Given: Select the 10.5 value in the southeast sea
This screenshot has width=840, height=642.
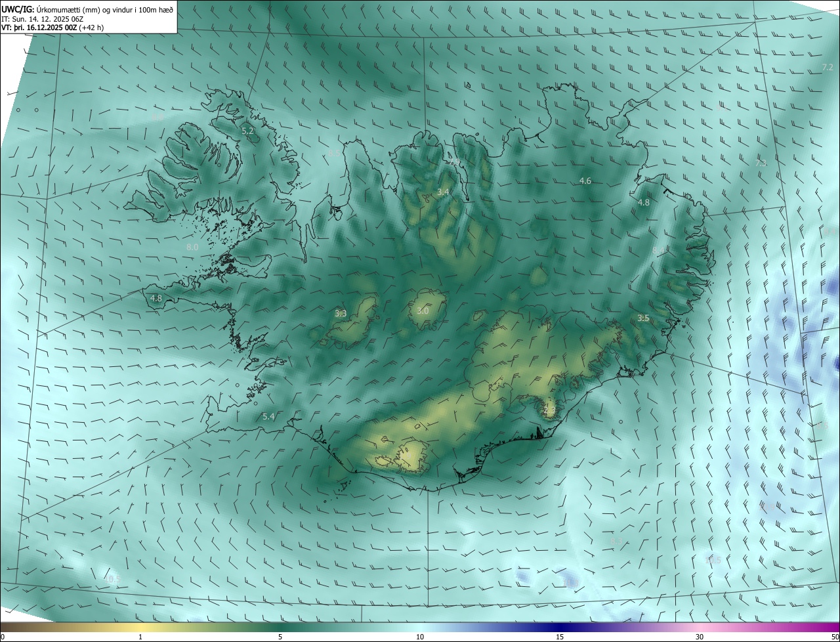Looking at the screenshot, I should click(713, 560).
